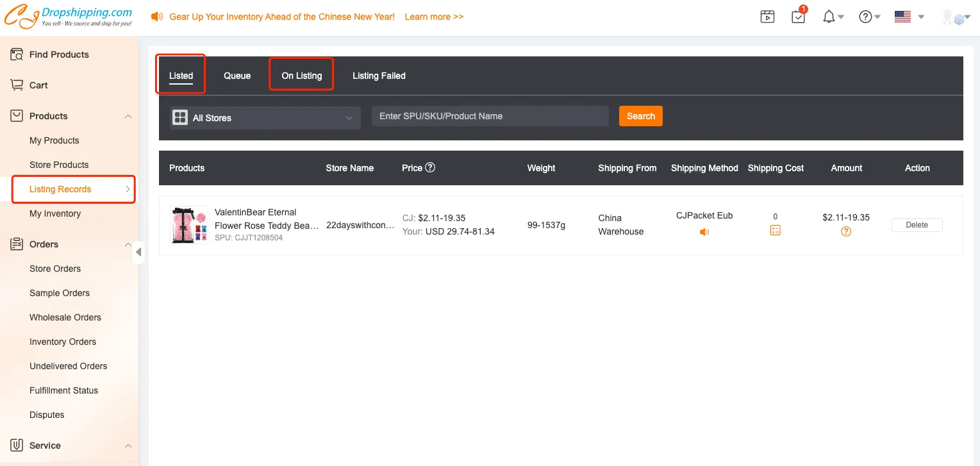
Task: Collapse the Products menu section
Action: pyautogui.click(x=128, y=116)
